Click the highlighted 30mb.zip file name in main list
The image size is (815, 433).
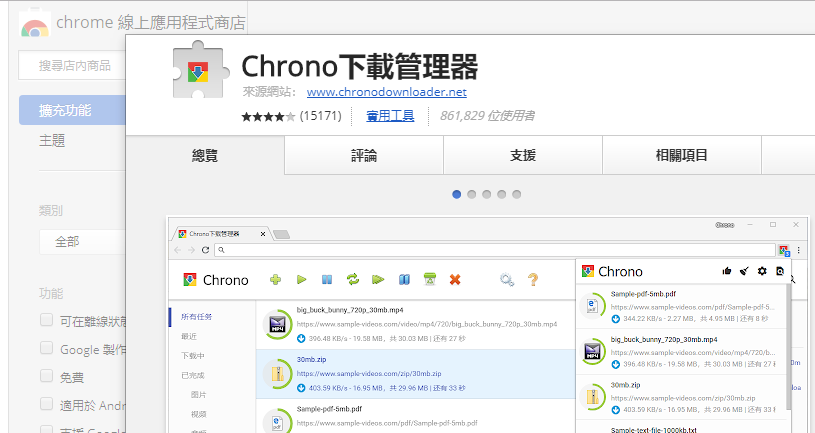(x=311, y=359)
